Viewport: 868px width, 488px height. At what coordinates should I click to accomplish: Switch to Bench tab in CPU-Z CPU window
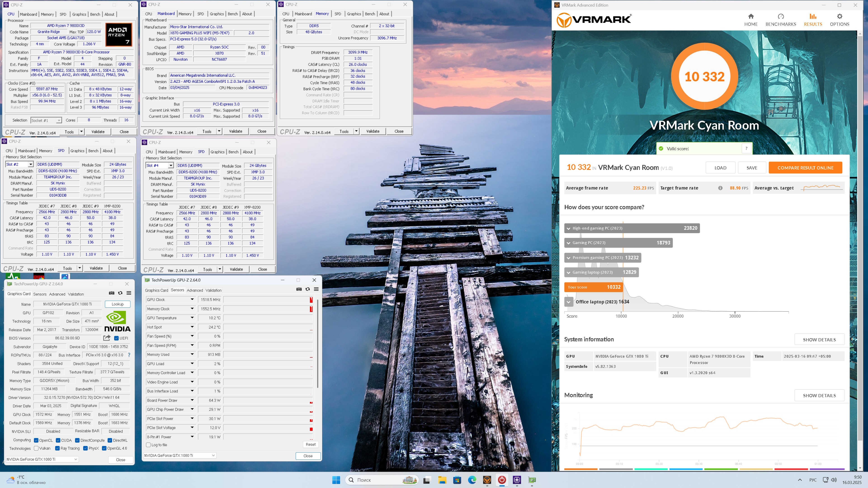[95, 14]
